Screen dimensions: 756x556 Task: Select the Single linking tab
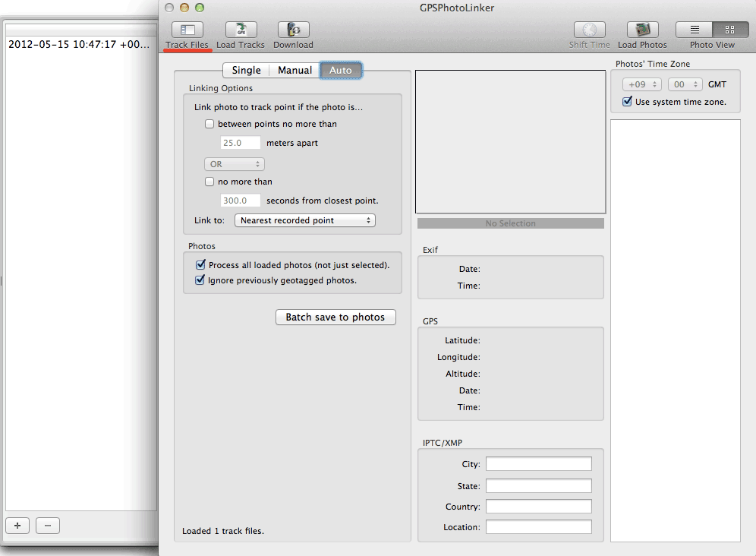click(x=246, y=70)
